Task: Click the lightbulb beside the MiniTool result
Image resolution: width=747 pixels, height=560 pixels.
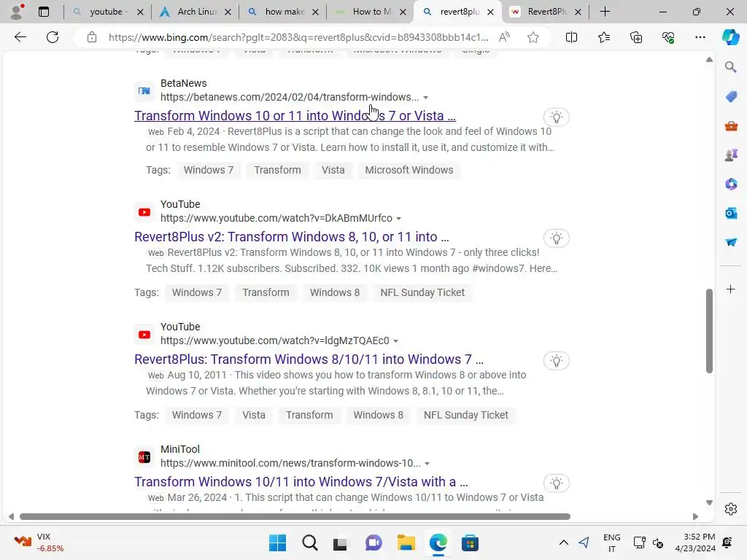Action: point(556,483)
